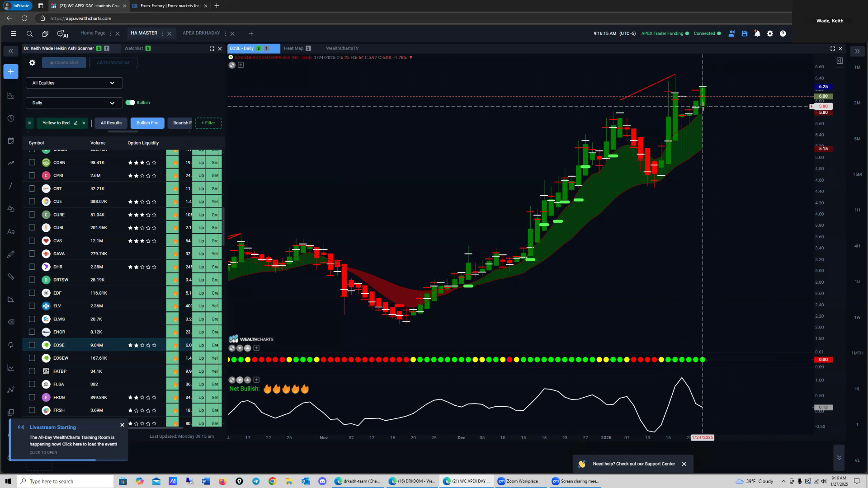This screenshot has height=488, width=868.
Task: Open the symbol search magnifier
Action: pyautogui.click(x=29, y=33)
